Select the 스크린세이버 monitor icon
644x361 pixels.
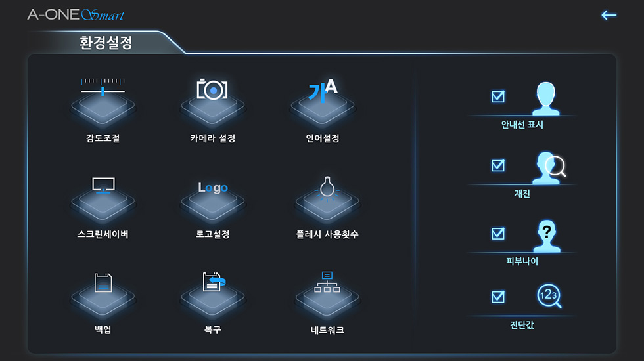[x=103, y=200]
